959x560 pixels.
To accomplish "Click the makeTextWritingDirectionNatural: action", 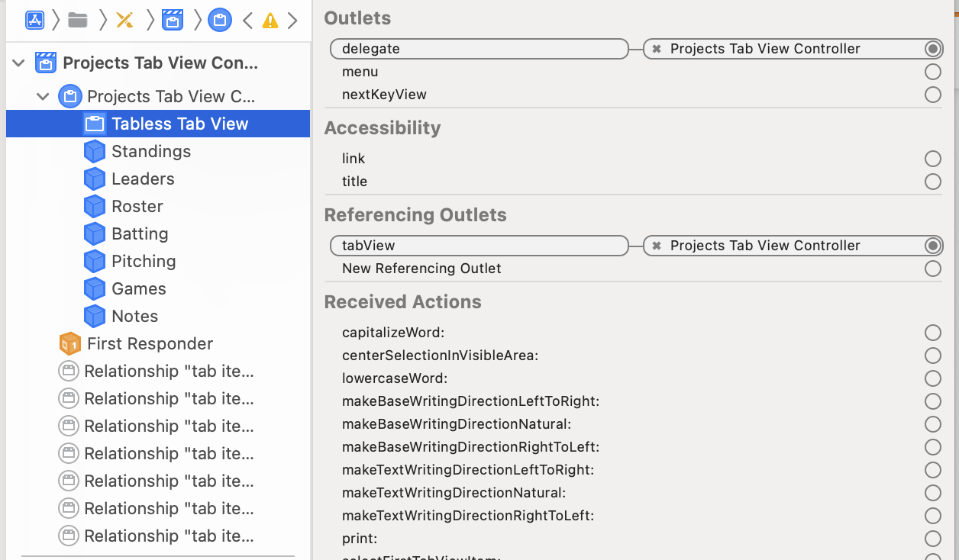I will [x=454, y=493].
